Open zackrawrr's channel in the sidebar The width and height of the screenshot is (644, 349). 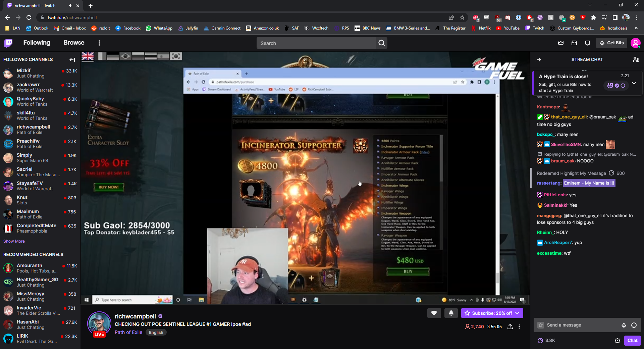pos(40,87)
